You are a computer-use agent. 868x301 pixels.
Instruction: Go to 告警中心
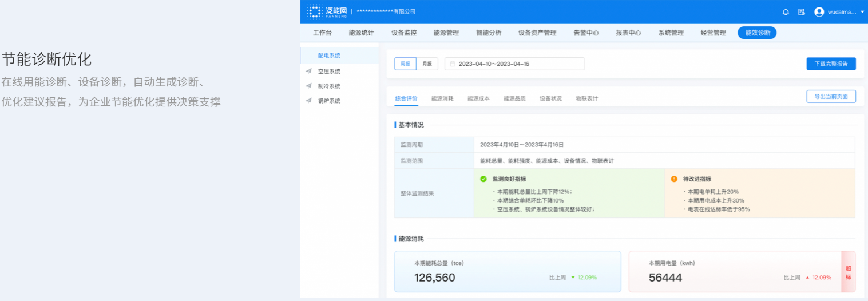pyautogui.click(x=586, y=33)
